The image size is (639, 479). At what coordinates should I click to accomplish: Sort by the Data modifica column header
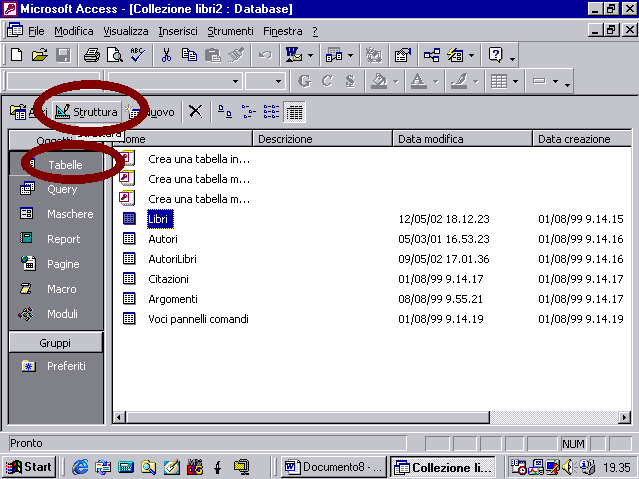point(463,139)
